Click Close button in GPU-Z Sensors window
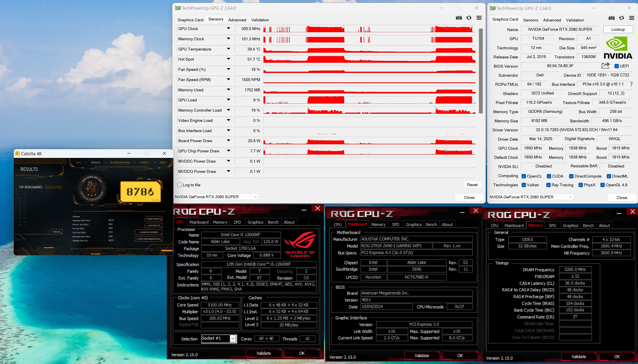The width and height of the screenshot is (638, 364). 469,198
